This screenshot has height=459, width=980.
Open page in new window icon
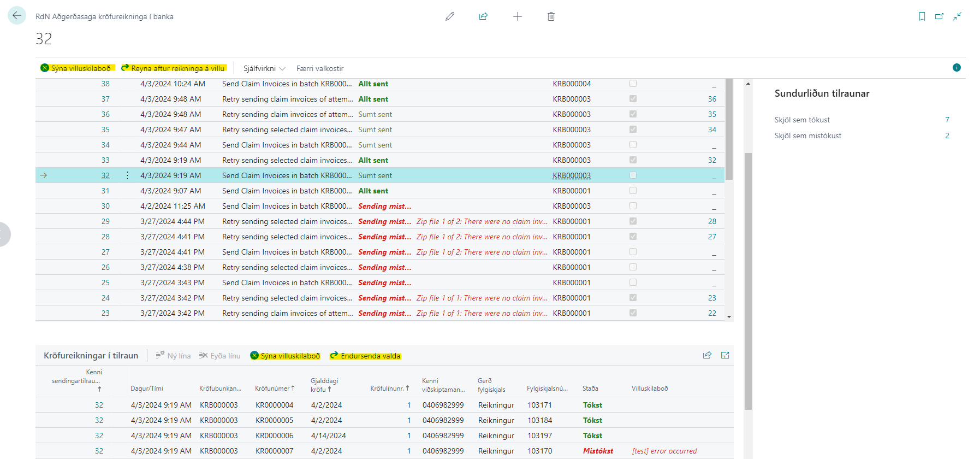(x=939, y=16)
